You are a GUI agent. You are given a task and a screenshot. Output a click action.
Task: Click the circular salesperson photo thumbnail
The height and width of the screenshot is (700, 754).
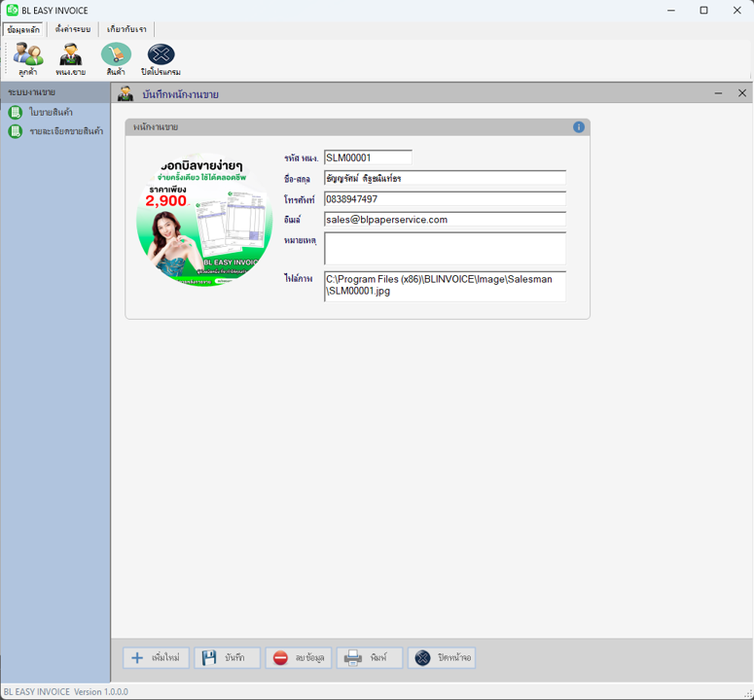click(x=204, y=219)
